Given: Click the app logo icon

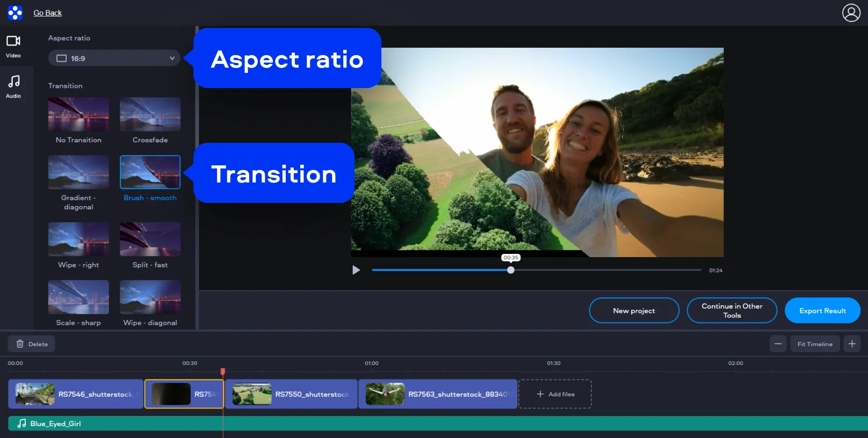Looking at the screenshot, I should coord(15,13).
